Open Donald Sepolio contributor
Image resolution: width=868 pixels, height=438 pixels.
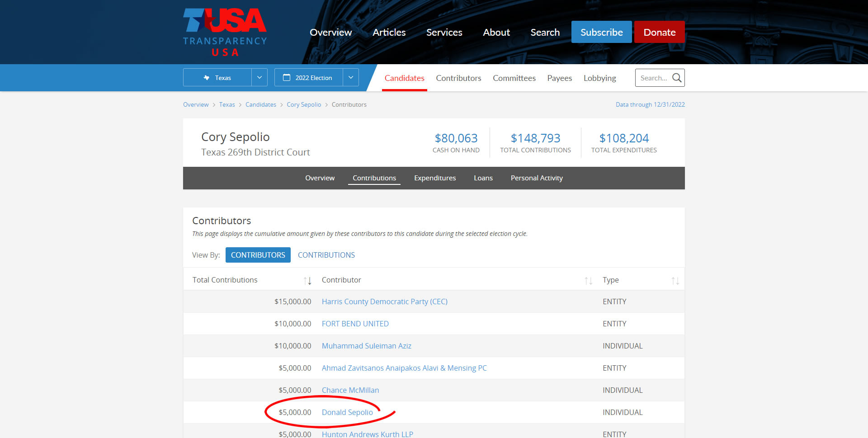click(347, 412)
